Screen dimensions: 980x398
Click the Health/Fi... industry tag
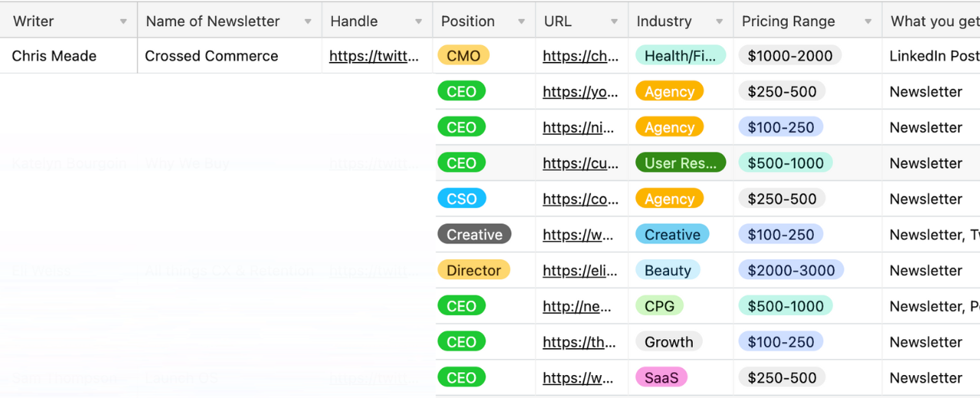click(680, 56)
